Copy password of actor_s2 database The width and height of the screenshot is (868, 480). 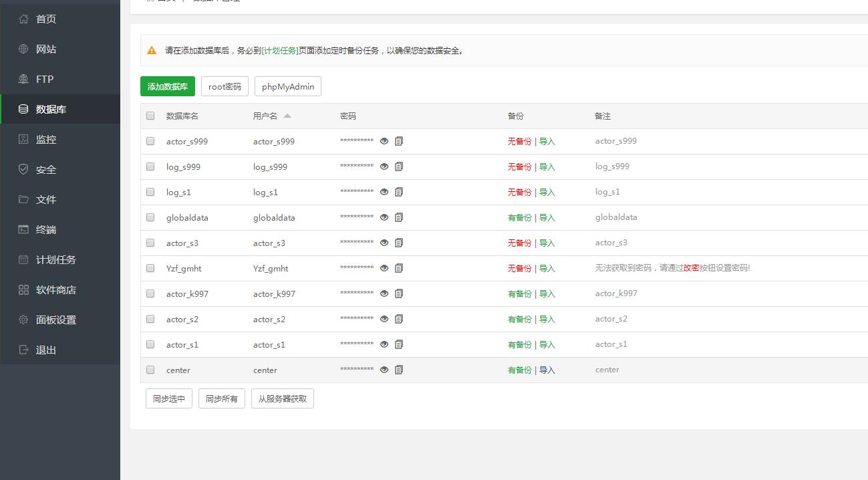point(399,319)
